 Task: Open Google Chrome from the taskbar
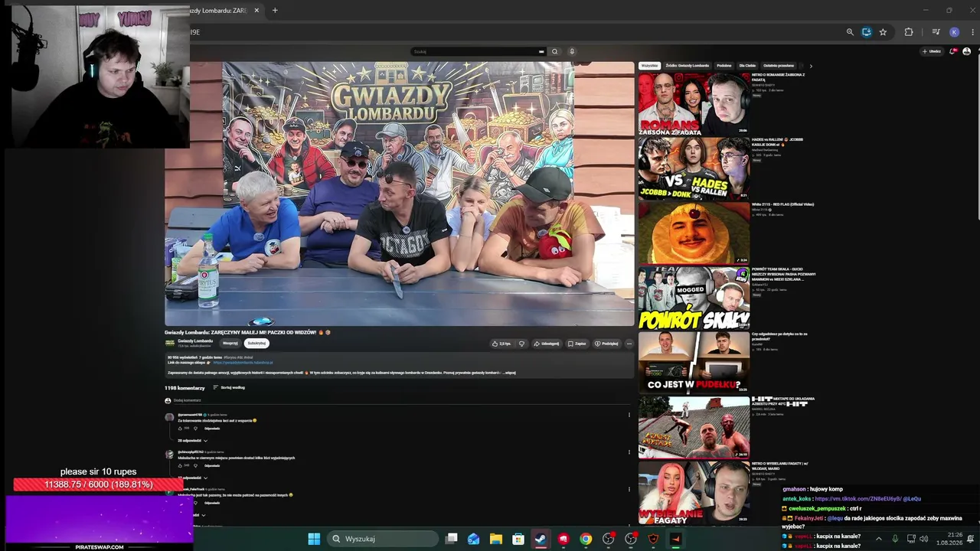(586, 539)
